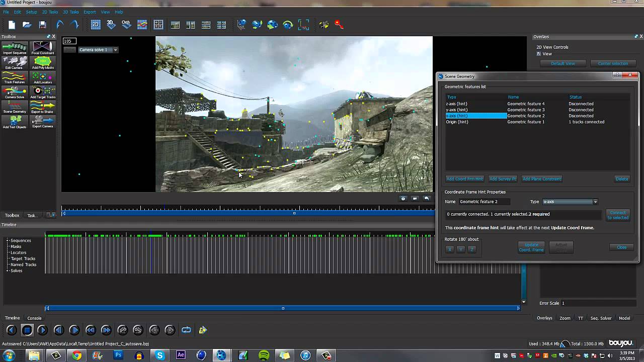
Task: Open the Scene Geometry tool
Action: coord(15,107)
